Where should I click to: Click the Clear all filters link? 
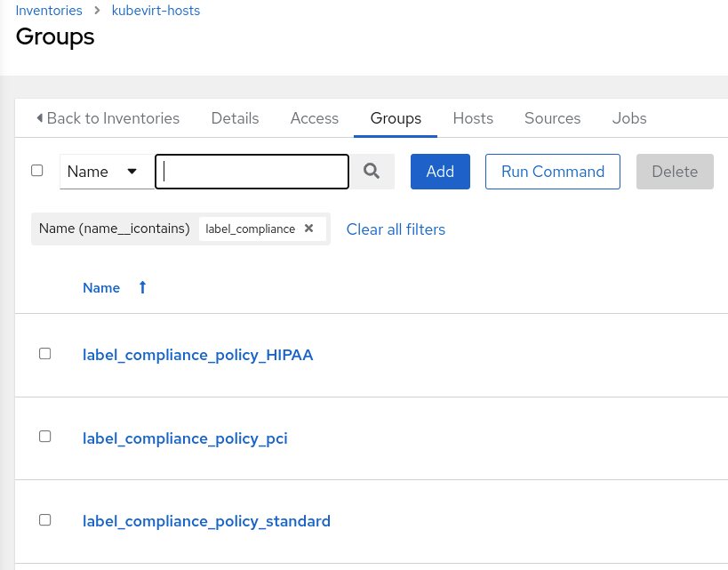[396, 229]
